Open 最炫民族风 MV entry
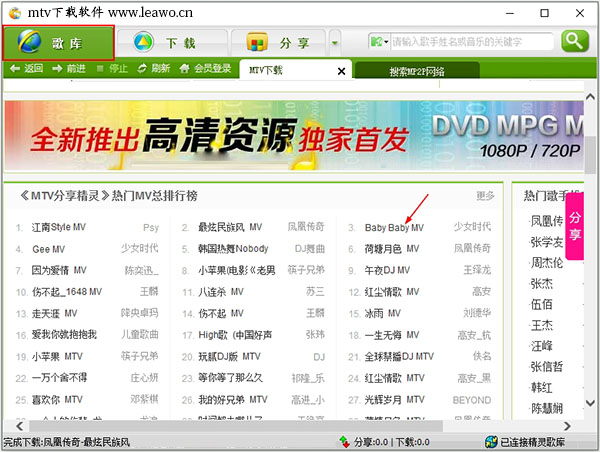The image size is (600, 452). coord(230,227)
